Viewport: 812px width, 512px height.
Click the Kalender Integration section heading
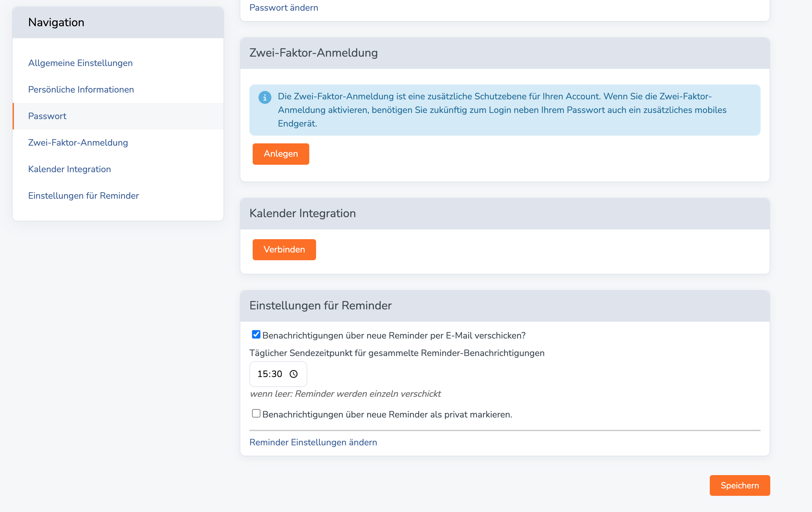[x=302, y=214]
